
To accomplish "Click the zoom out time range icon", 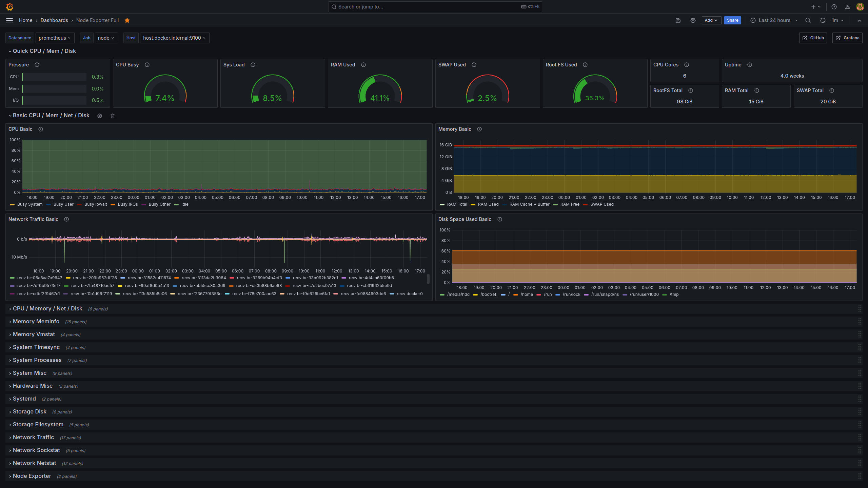I will tap(808, 20).
